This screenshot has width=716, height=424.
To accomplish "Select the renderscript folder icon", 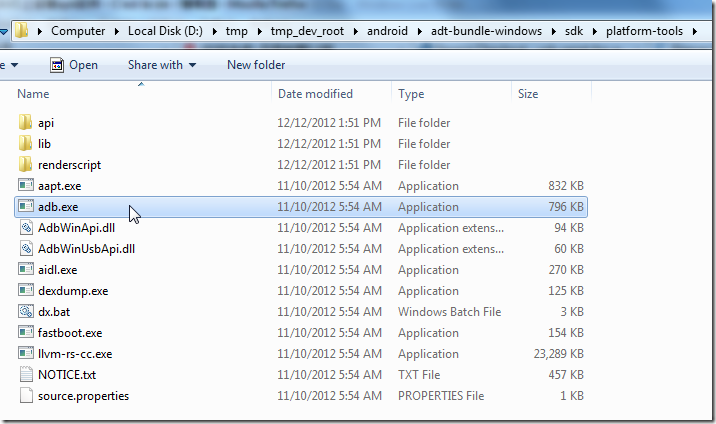I will coord(26,165).
